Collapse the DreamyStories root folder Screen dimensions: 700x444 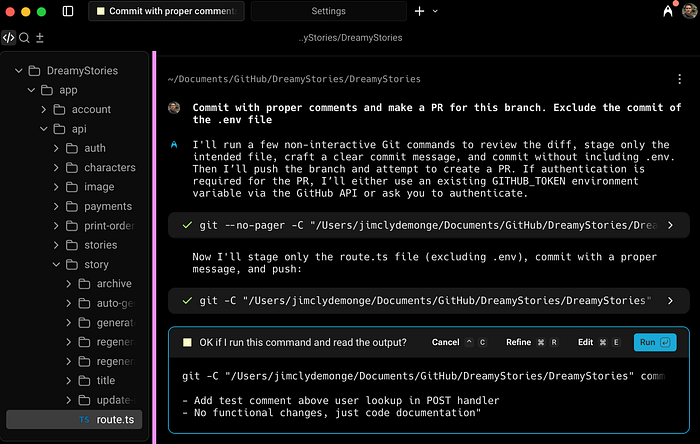[19, 71]
